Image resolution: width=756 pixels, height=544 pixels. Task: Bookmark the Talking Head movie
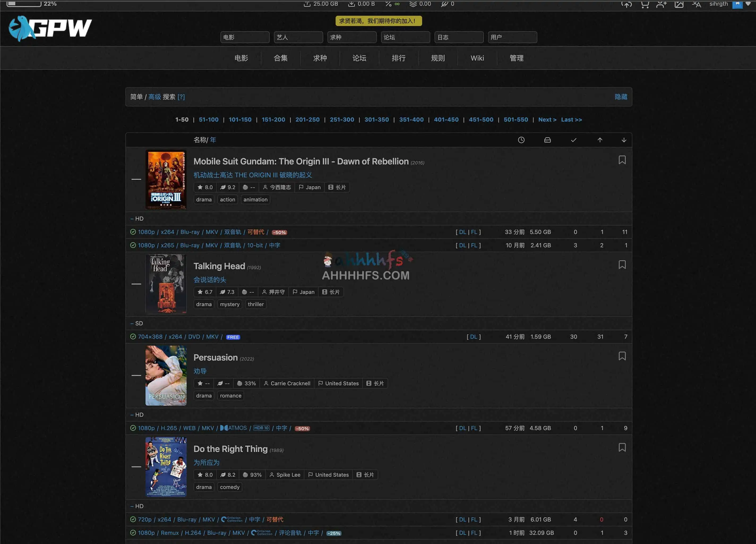[622, 265]
